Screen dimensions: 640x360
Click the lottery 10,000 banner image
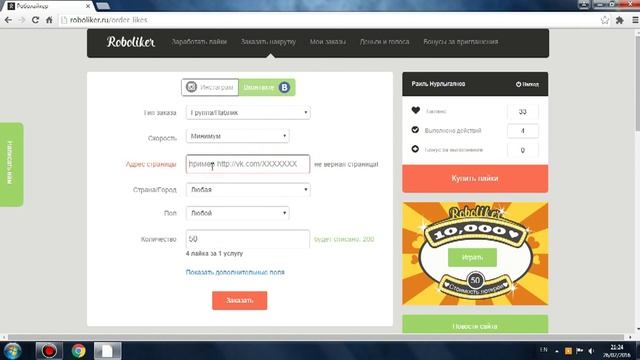[475, 253]
